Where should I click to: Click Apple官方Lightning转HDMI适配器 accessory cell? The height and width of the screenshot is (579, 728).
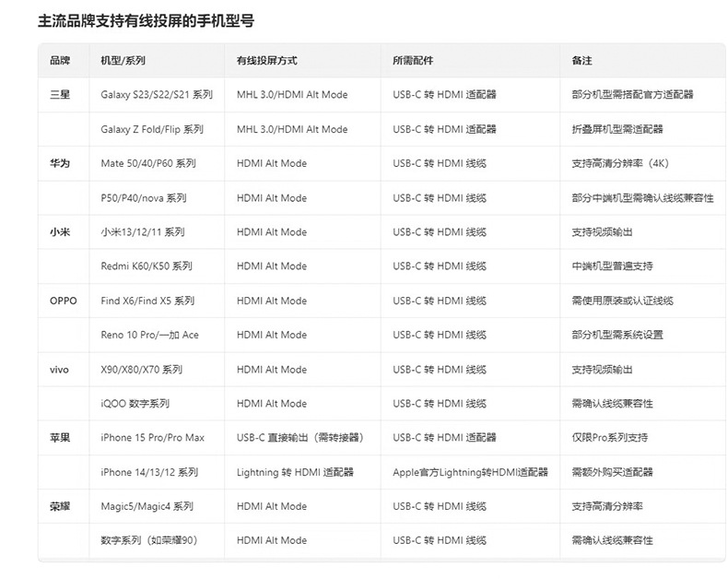click(x=470, y=472)
